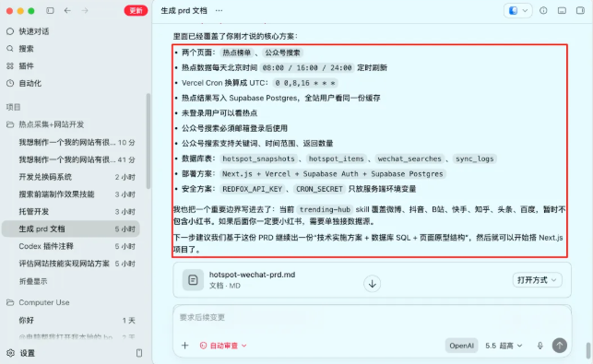Viewport: 593px width, 364px height.
Task: Toggle the sidebar panel icon
Action: (x=50, y=10)
